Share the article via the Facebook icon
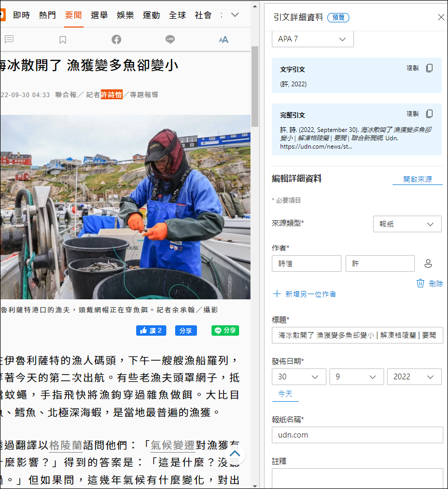 [116, 39]
